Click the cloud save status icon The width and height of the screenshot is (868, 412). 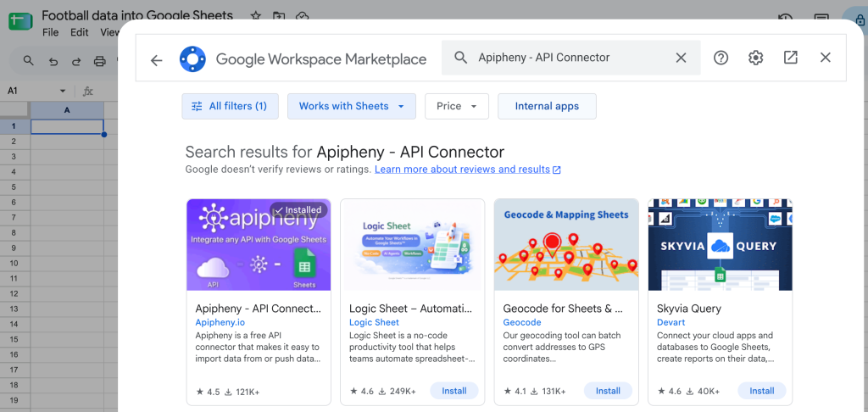click(x=302, y=16)
